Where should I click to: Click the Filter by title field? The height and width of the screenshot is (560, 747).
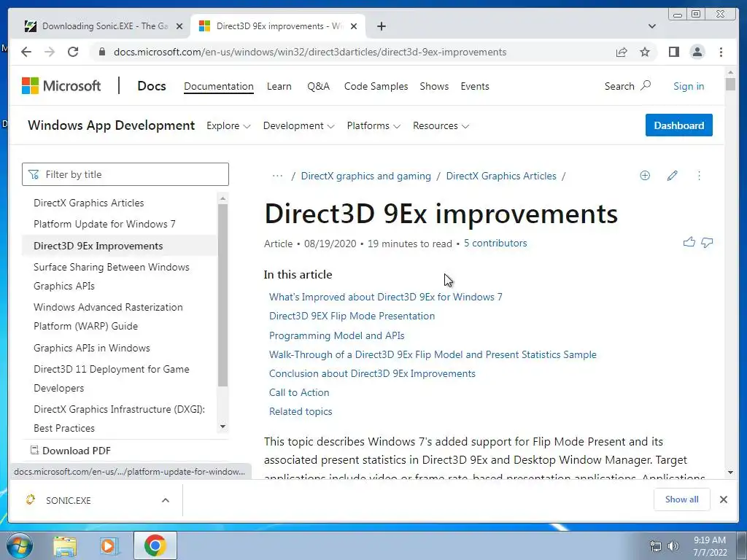click(x=125, y=174)
